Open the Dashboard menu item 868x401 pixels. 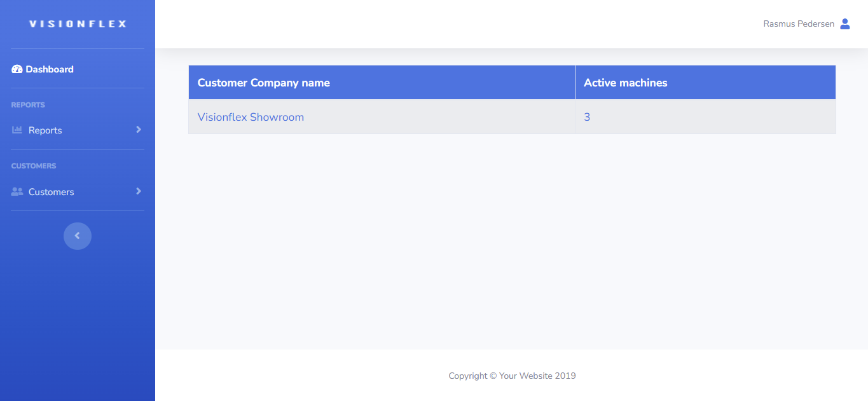point(50,69)
